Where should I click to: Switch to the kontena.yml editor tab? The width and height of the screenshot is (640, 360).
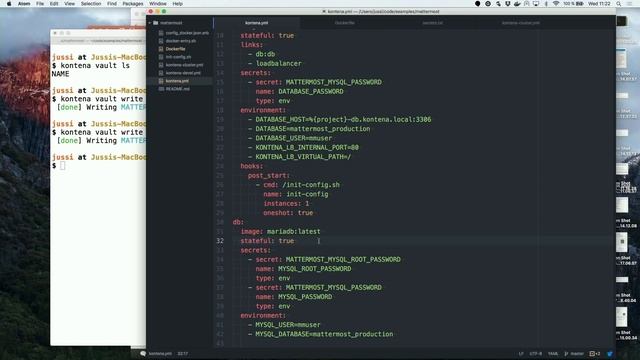click(257, 23)
